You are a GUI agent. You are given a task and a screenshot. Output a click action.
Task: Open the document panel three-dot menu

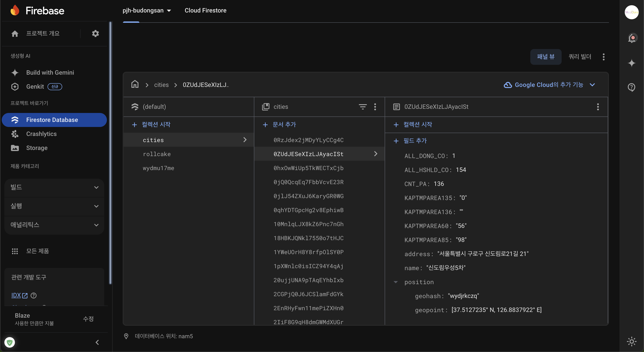coord(598,107)
